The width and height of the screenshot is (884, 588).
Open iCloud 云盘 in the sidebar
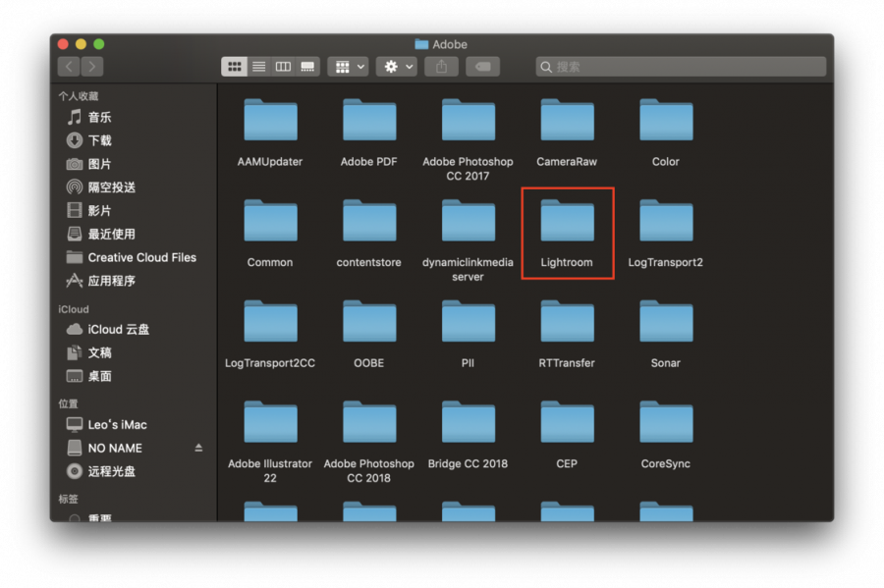[x=133, y=330]
